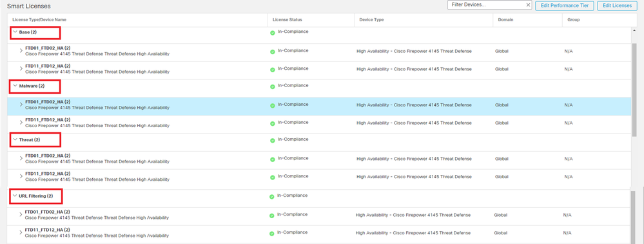644x244 pixels.
Task: Click compliance icon for FTD01_FTD02_HA under URL Filtering
Action: point(271,216)
